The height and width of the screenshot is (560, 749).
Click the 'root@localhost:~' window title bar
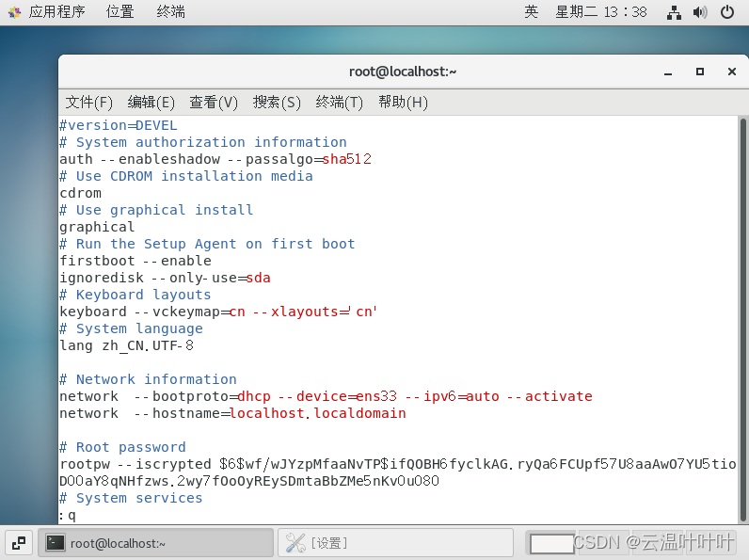pyautogui.click(x=403, y=72)
